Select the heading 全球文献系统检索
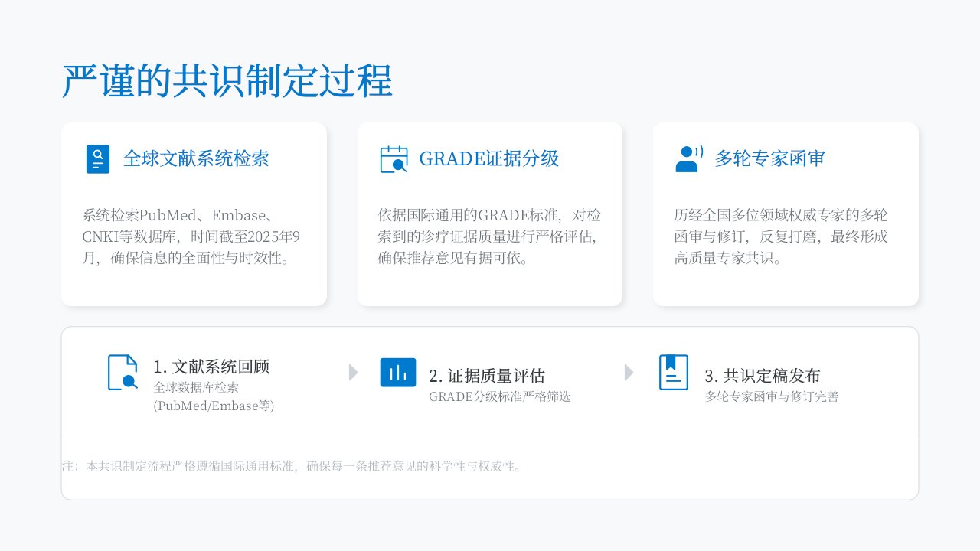Image resolution: width=980 pixels, height=551 pixels. point(196,159)
